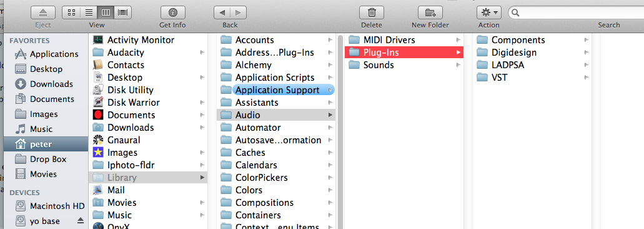Open Drop Box in the sidebar
The image size is (644, 229).
46,159
